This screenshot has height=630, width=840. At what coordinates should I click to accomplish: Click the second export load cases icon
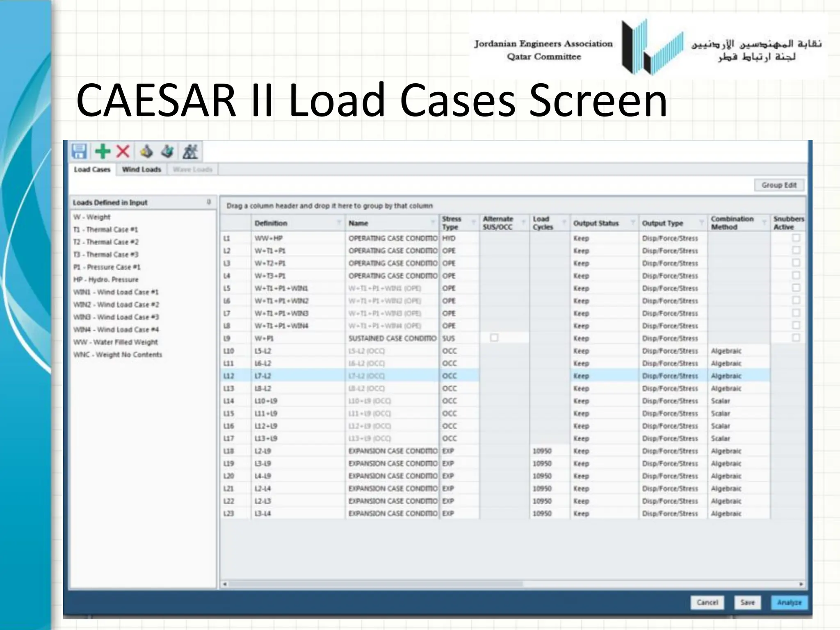(167, 151)
